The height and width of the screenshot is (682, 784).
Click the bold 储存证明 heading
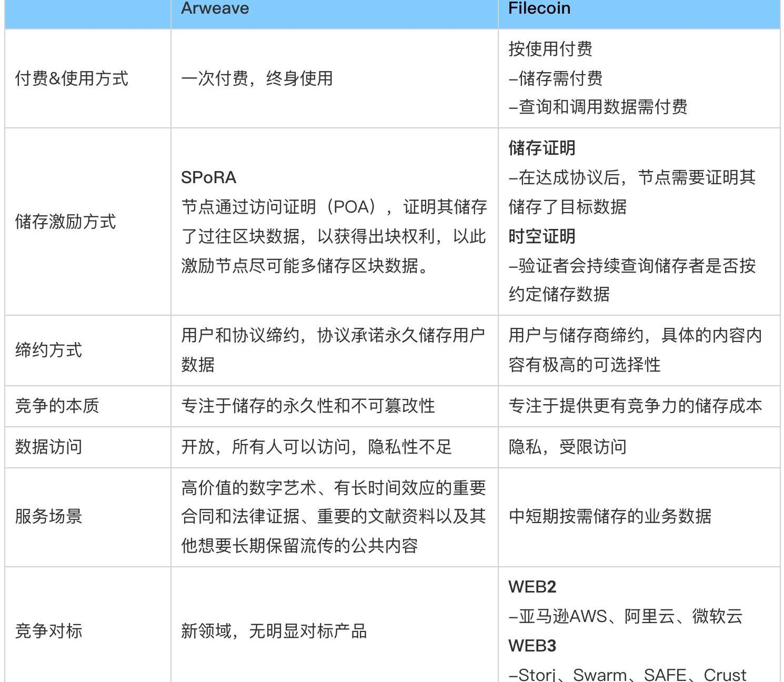point(541,148)
